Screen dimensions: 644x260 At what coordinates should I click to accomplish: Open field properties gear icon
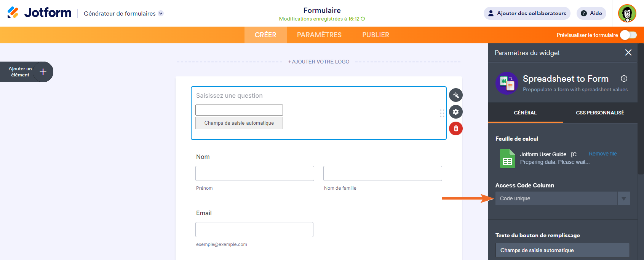tap(456, 112)
